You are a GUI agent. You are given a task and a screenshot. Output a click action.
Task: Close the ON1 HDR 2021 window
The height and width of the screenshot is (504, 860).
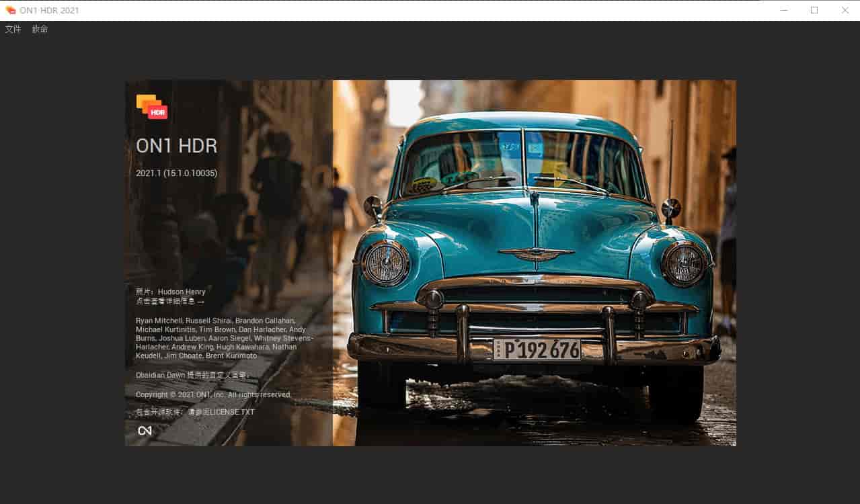pos(845,10)
